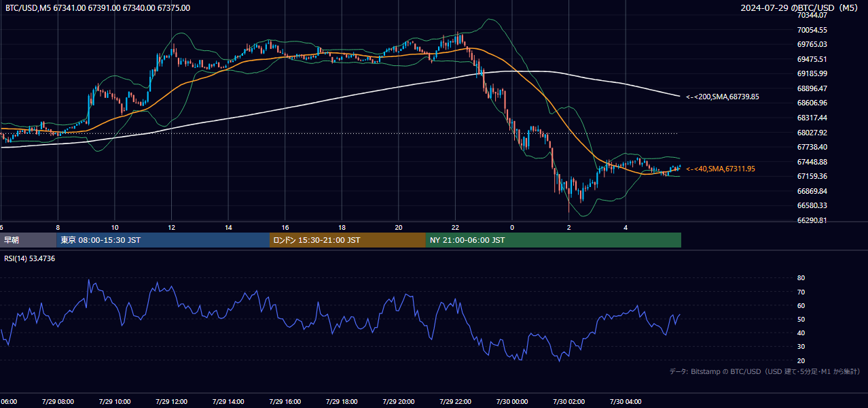This screenshot has width=868, height=408.
Task: Click price axis label 68027.92
Action: [x=812, y=133]
